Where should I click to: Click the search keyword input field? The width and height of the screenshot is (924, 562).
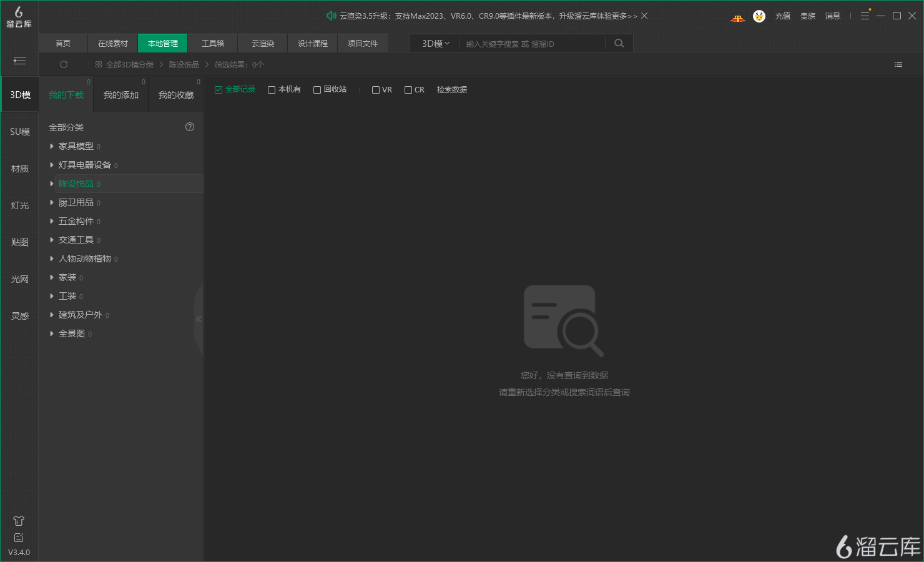coord(534,44)
